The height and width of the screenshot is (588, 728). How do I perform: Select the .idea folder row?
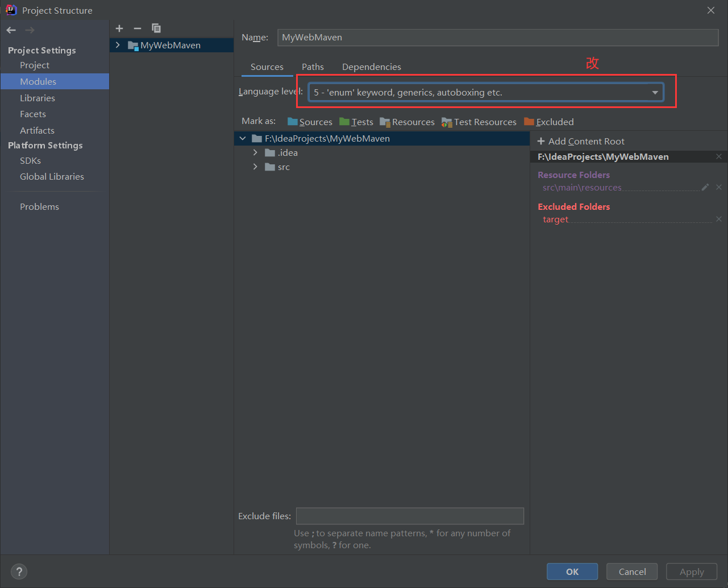[381, 152]
